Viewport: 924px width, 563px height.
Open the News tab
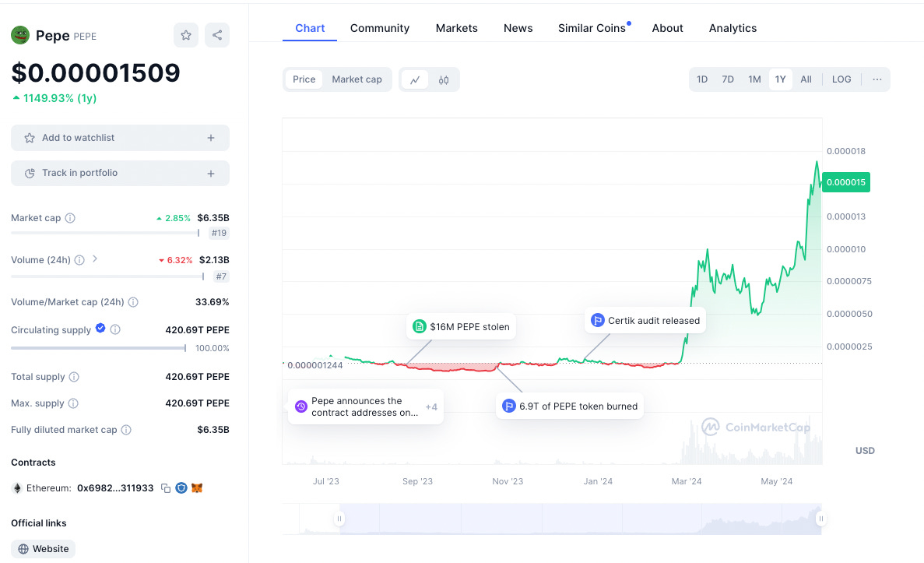pos(518,28)
